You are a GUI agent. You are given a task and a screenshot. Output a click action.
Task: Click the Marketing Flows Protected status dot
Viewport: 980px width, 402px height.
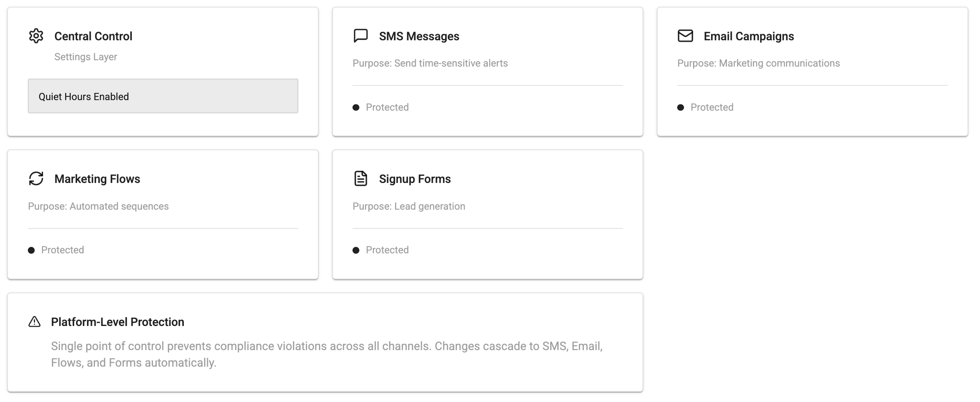[31, 250]
